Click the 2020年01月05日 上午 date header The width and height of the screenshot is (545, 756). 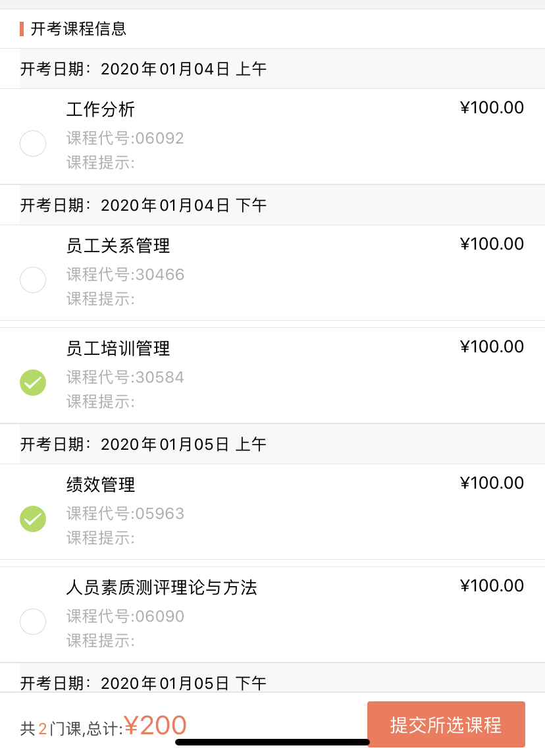[143, 445]
